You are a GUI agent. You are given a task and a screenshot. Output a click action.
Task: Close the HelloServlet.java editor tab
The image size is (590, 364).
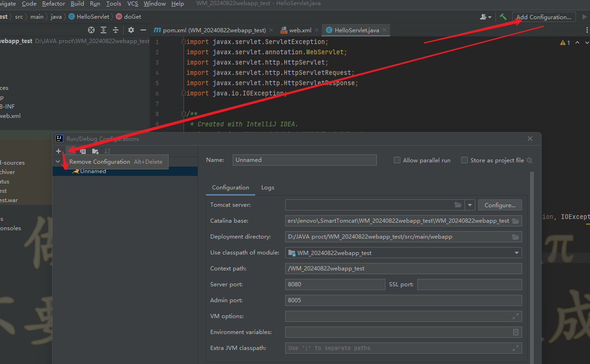coord(385,30)
